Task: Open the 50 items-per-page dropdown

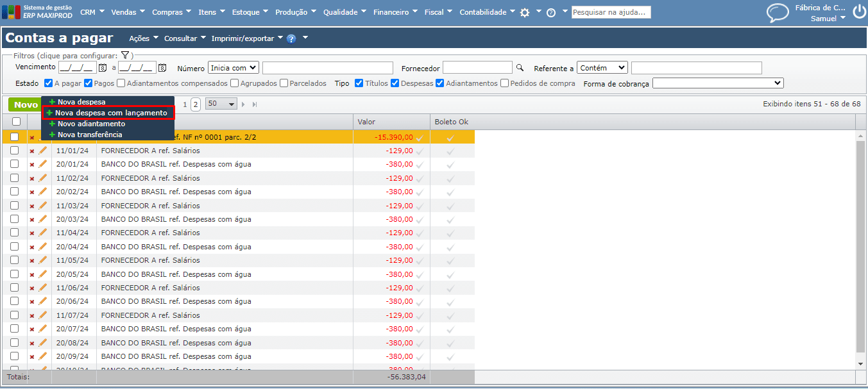Action: click(x=221, y=104)
